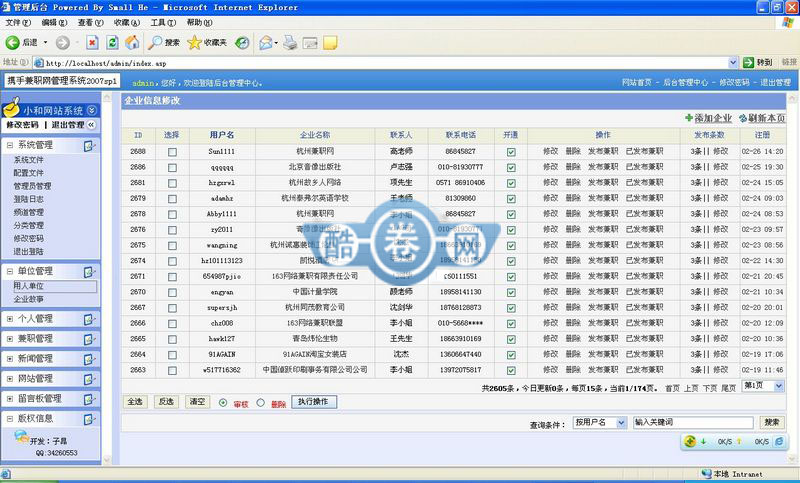
Task: Click 删除 link in the 91AGAIN row
Action: [x=573, y=354]
